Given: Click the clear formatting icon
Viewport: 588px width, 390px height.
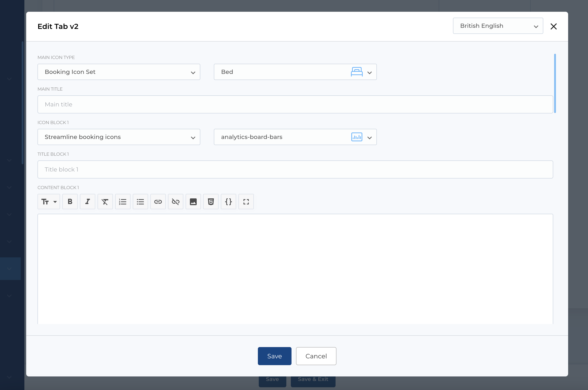Looking at the screenshot, I should (x=105, y=202).
